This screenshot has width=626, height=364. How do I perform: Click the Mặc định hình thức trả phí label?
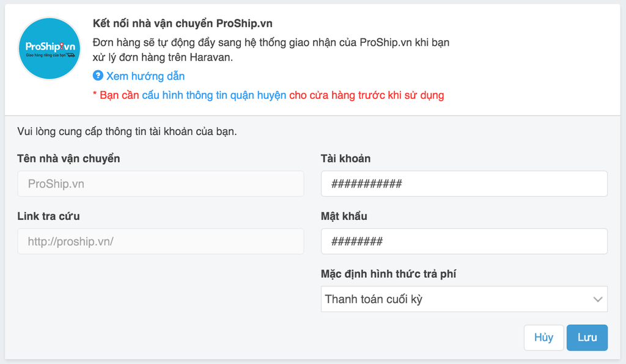coord(388,274)
